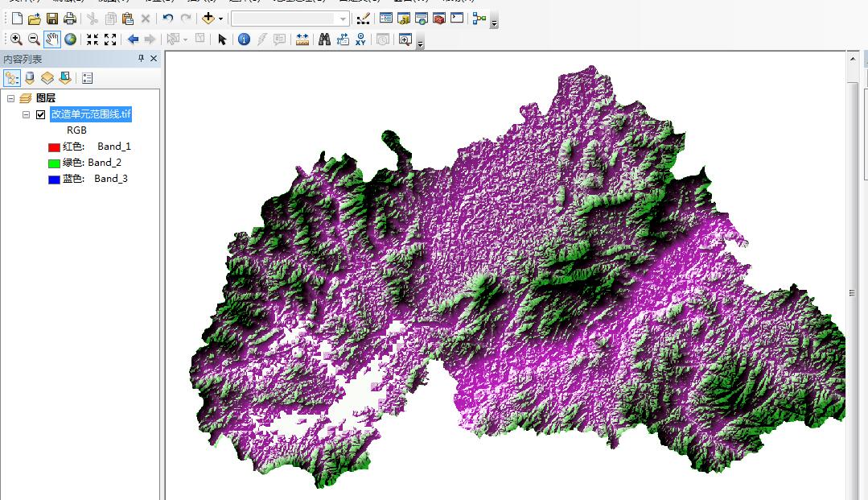Activate the Measure tool

point(302,39)
